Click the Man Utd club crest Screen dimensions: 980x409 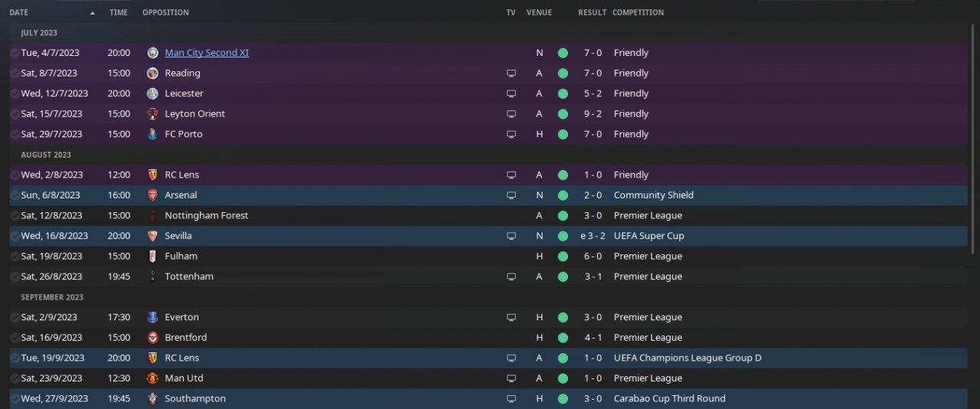[153, 378]
